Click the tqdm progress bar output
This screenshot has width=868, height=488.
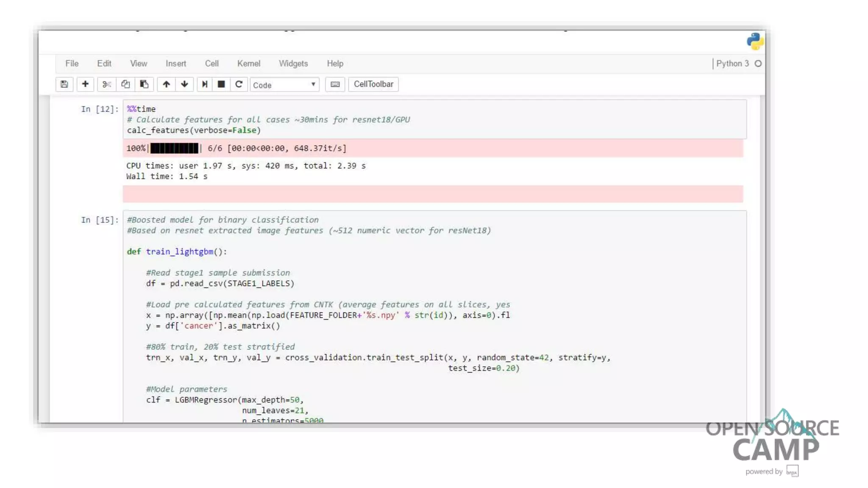pos(174,148)
